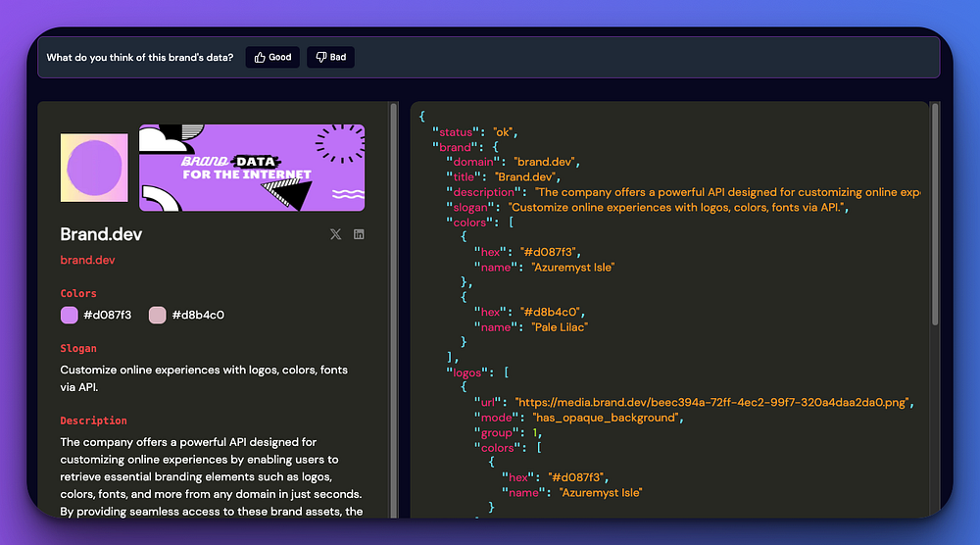Click the "Pale Lilac" color name value
Screen dimensions: 980x545
560,327
